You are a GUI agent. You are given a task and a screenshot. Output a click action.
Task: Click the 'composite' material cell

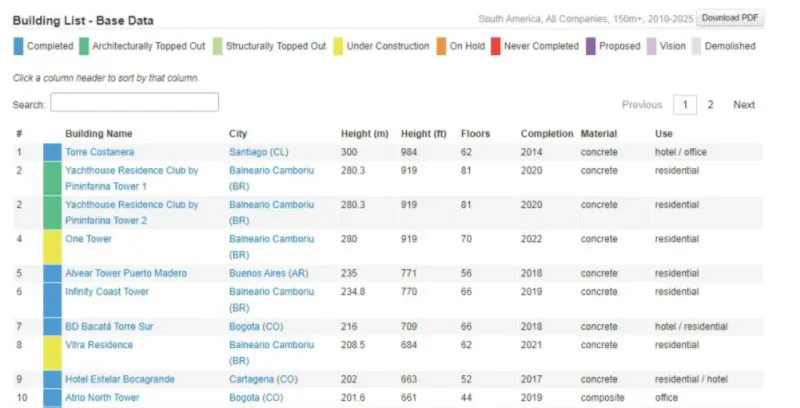click(602, 397)
